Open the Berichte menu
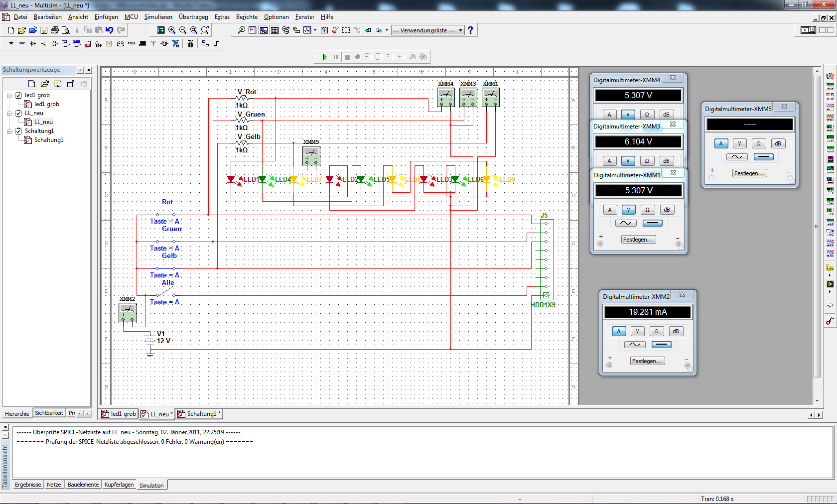The image size is (837, 504). 247,17
